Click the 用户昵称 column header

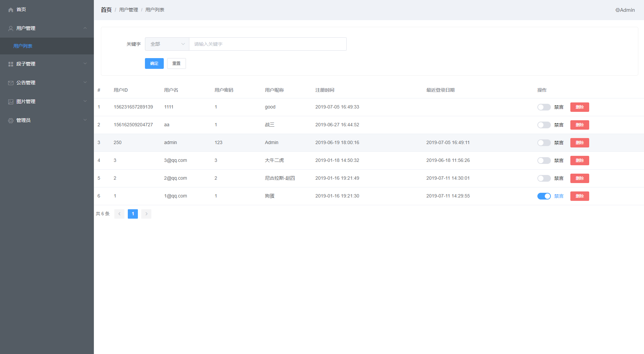pos(274,90)
